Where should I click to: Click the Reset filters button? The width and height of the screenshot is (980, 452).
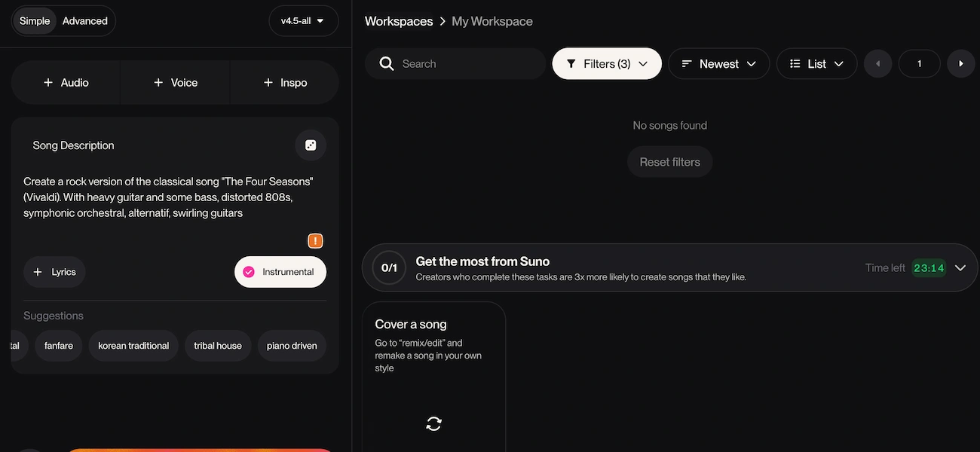pyautogui.click(x=670, y=162)
